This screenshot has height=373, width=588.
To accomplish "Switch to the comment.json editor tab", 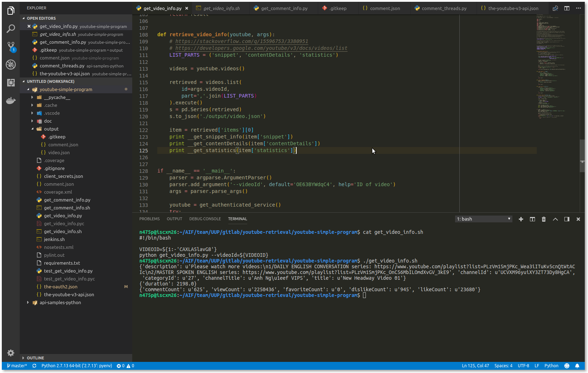I will pyautogui.click(x=385, y=8).
